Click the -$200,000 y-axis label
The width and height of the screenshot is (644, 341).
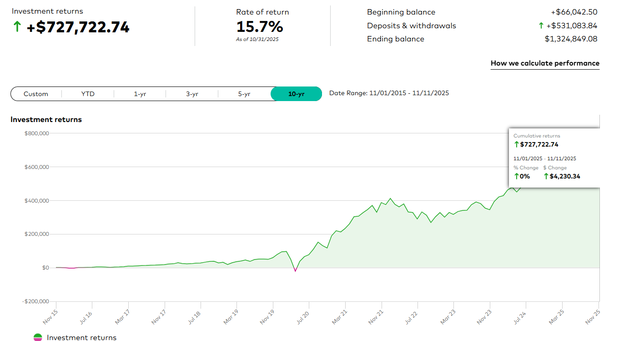click(36, 301)
